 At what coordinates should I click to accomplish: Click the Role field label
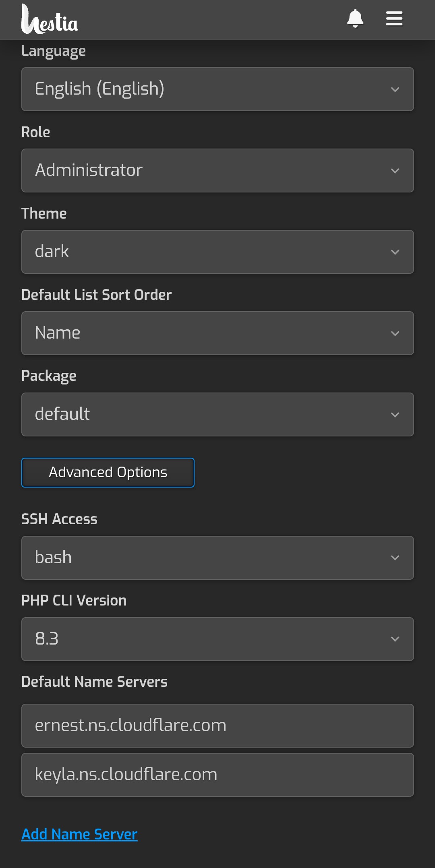point(36,132)
